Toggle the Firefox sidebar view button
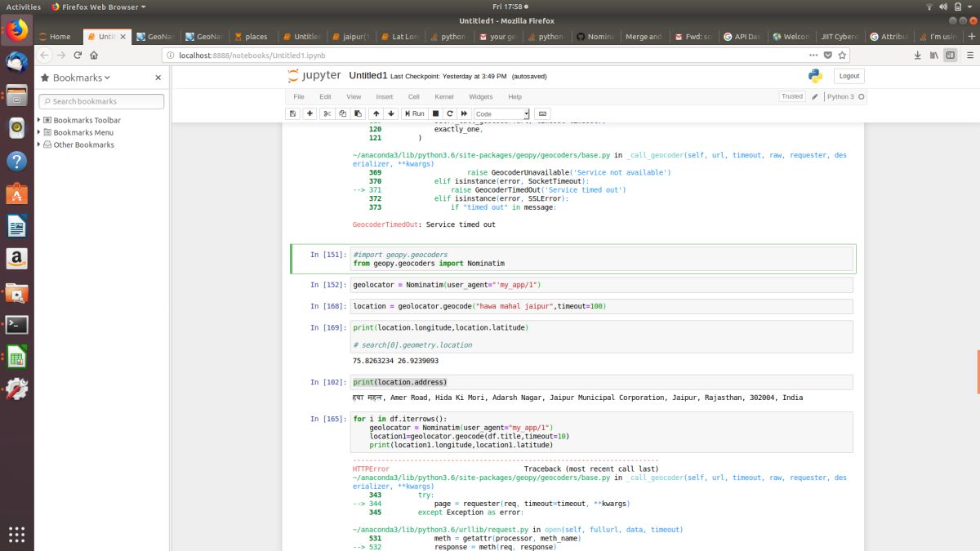This screenshot has height=551, width=980. click(x=951, y=55)
